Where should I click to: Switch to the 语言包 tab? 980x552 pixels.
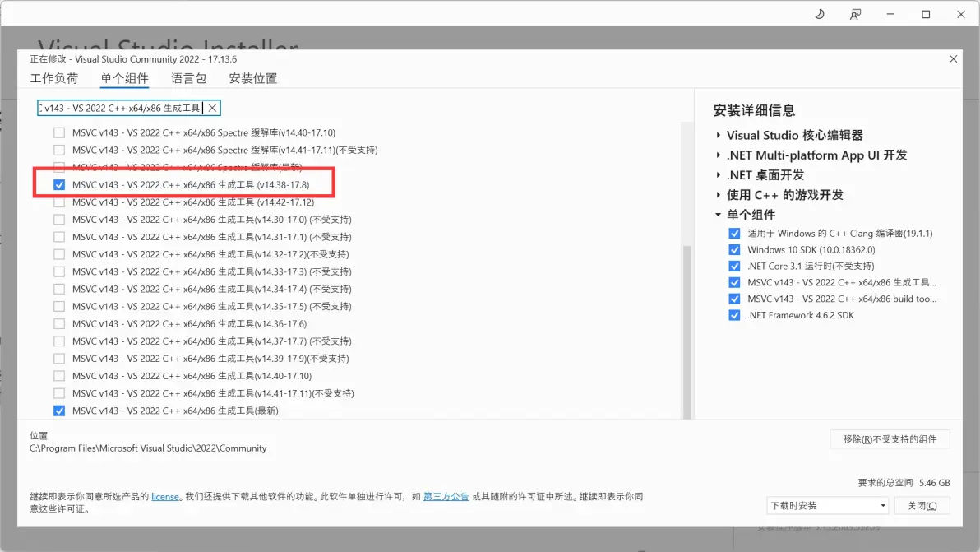tap(189, 78)
